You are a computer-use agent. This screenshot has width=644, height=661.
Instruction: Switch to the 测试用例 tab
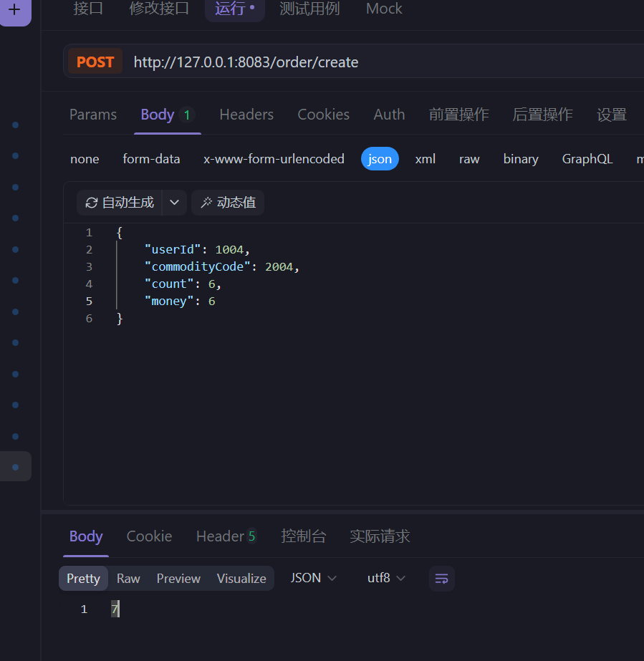point(309,9)
